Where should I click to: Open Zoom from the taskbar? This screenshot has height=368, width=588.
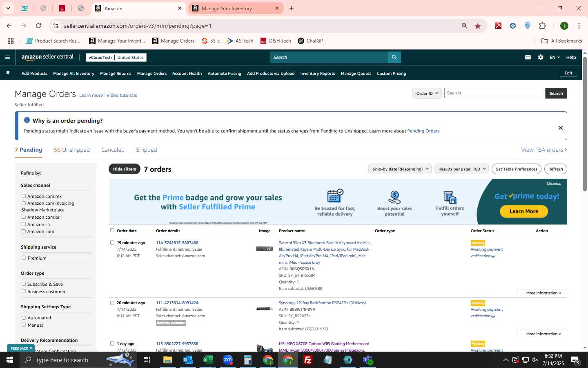[228, 360]
